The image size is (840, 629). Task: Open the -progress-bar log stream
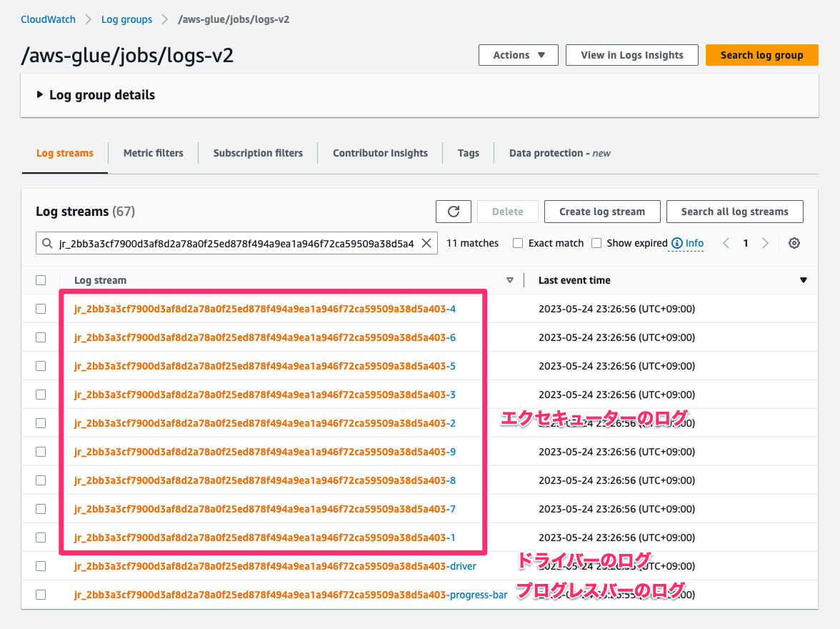pyautogui.click(x=290, y=595)
